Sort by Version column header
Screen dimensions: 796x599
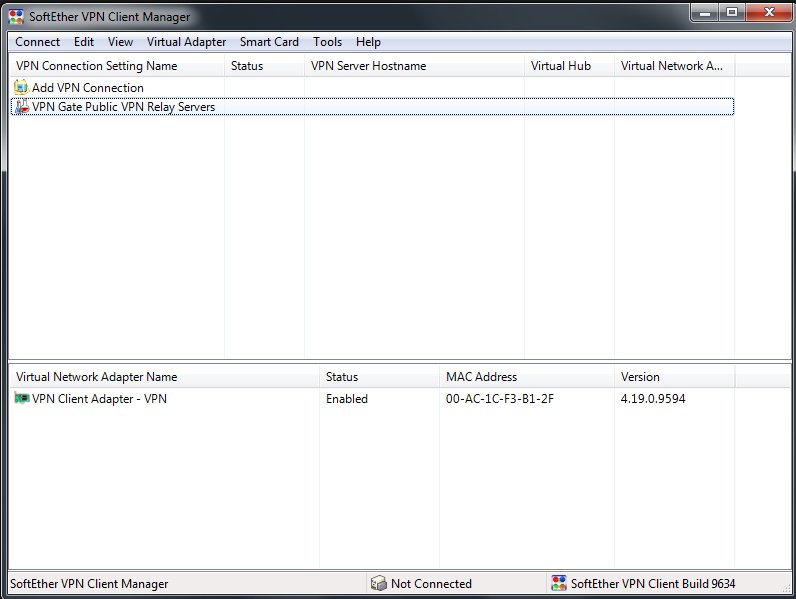[x=674, y=377]
